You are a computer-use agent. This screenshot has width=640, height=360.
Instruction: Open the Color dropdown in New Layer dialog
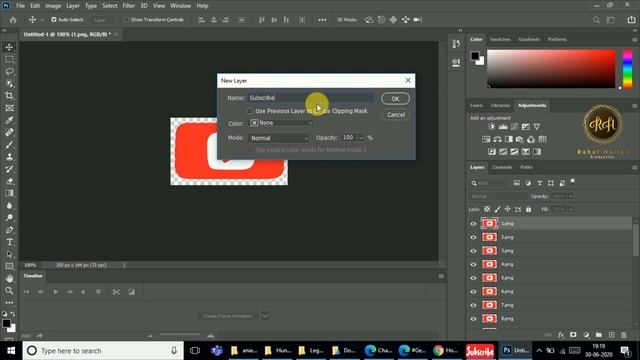coord(281,123)
